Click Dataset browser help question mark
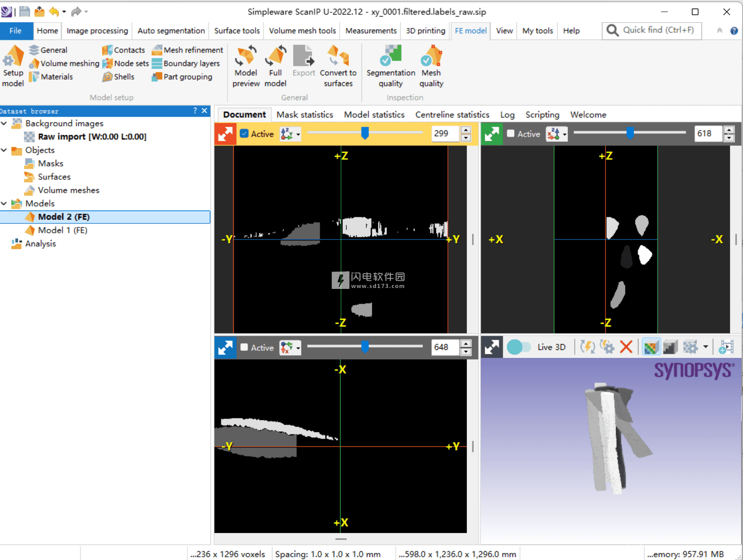 tap(195, 111)
